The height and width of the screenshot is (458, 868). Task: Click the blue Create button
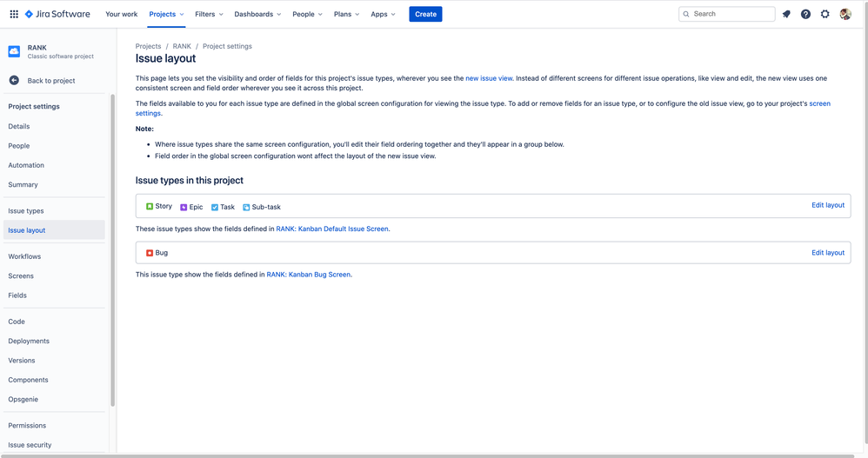pos(425,14)
